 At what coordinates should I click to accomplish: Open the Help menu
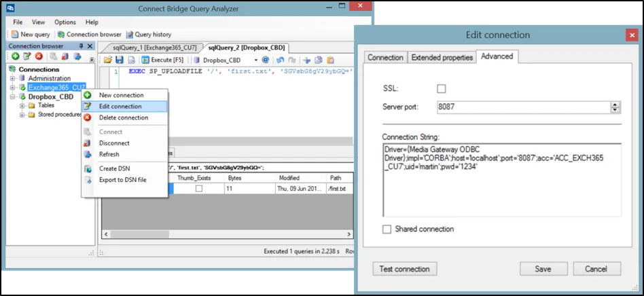point(92,22)
